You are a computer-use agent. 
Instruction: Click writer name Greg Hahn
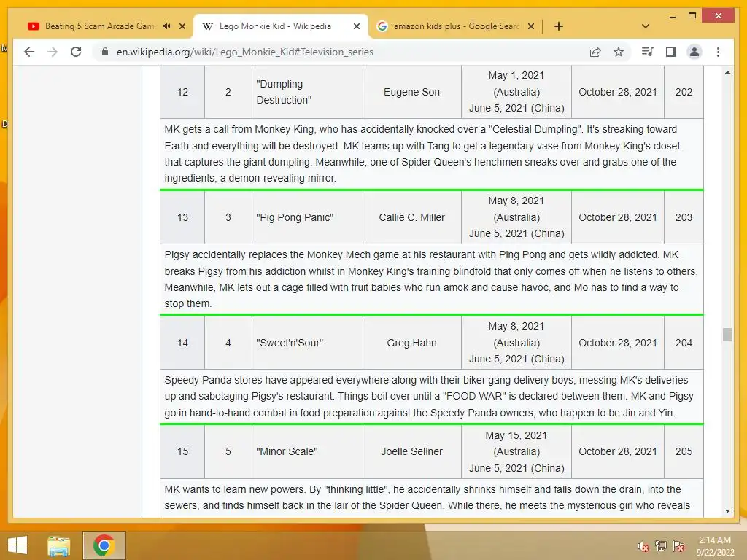tap(411, 343)
